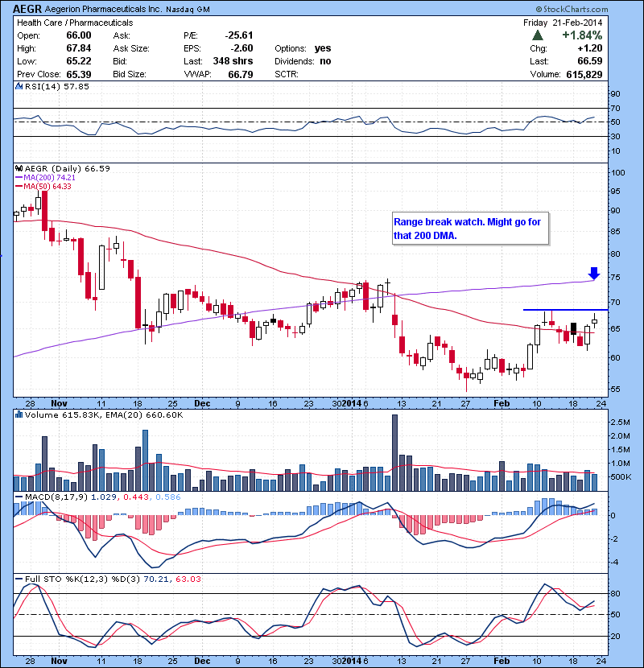The height and width of the screenshot is (668, 644).
Task: Click the Options yes entry
Action: pos(303,48)
